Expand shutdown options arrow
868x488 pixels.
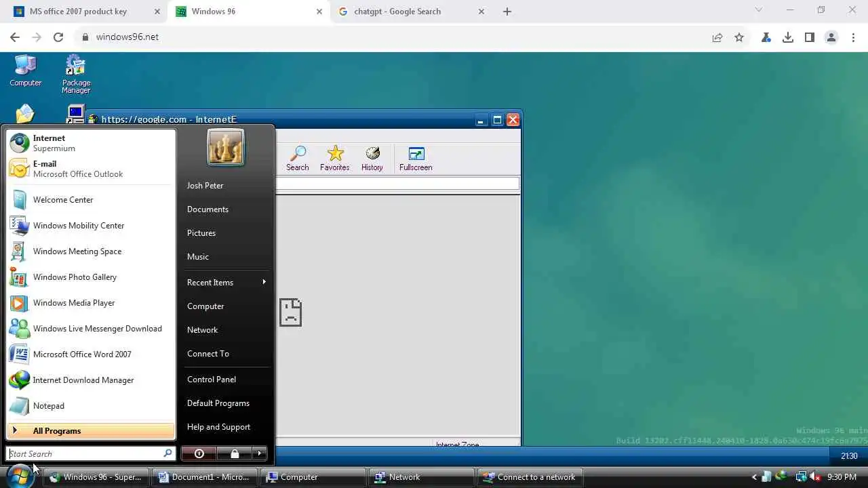pos(259,453)
